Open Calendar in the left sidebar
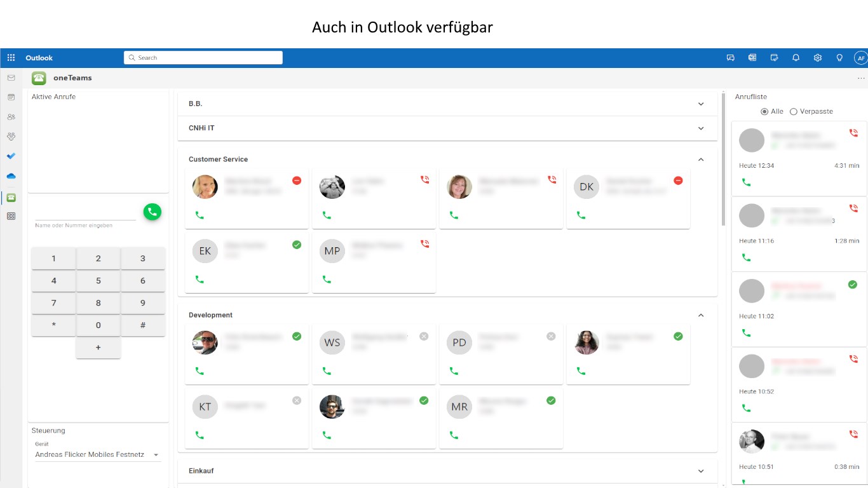The width and height of the screenshot is (868, 488). pyautogui.click(x=11, y=97)
